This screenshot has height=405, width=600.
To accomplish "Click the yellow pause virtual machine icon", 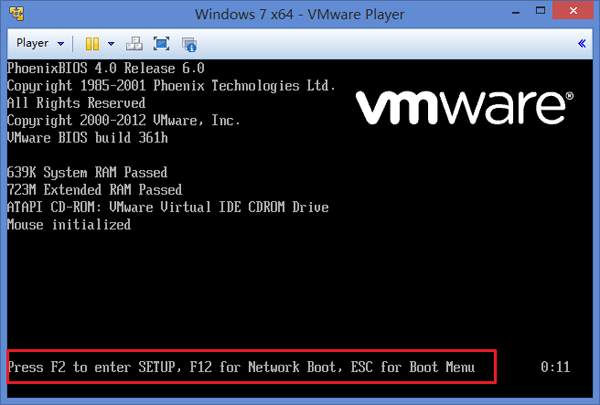I will (x=92, y=44).
